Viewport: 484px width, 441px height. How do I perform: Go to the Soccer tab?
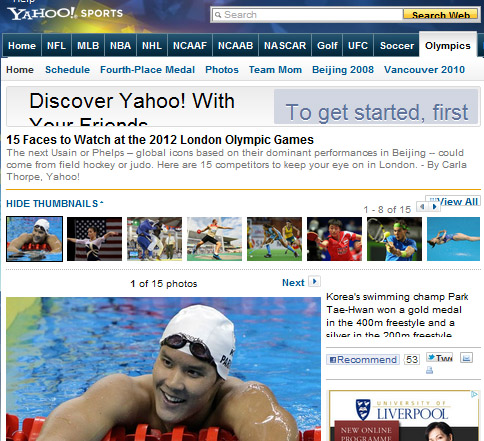pos(397,45)
